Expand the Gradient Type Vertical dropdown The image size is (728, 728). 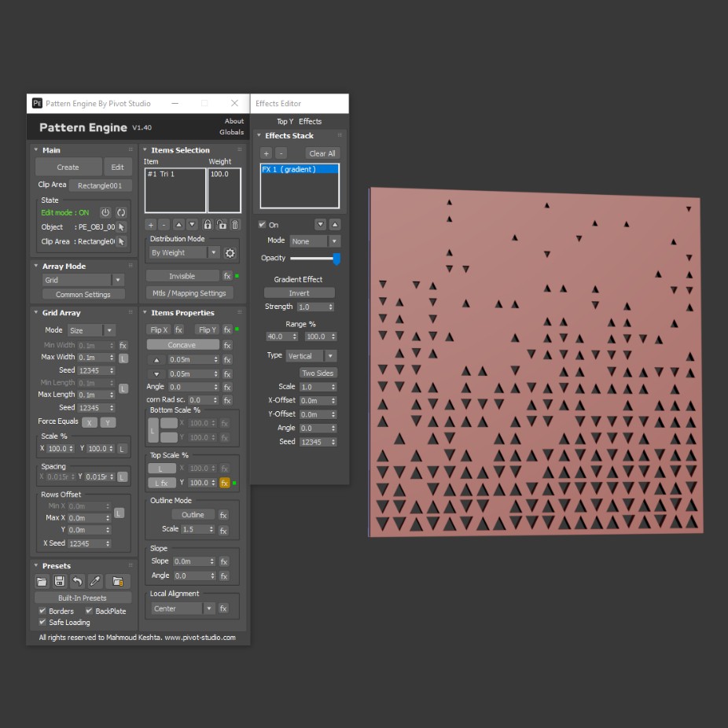[311, 356]
